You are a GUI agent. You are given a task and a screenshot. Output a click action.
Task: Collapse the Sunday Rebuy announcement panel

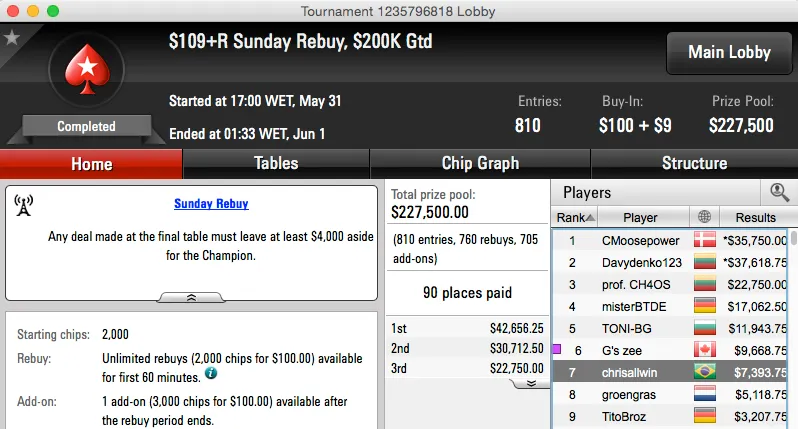click(191, 297)
